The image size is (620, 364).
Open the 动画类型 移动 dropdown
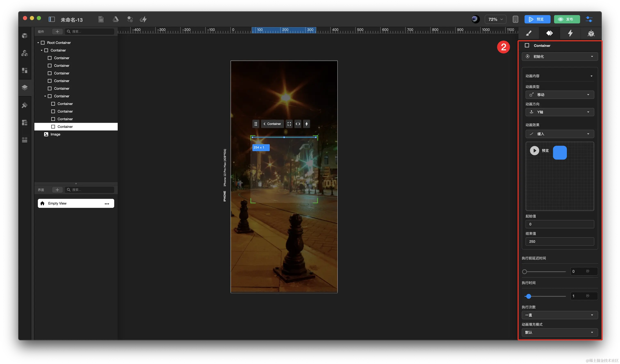[x=560, y=95]
